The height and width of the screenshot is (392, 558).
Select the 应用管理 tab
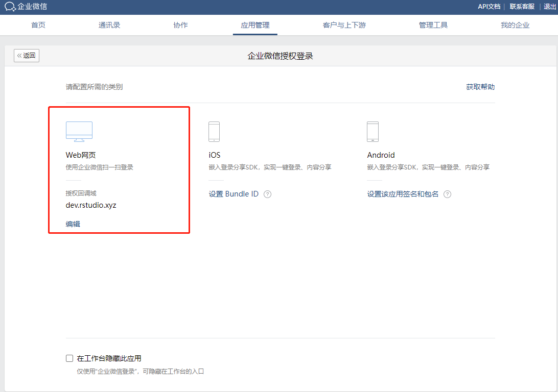click(x=255, y=25)
